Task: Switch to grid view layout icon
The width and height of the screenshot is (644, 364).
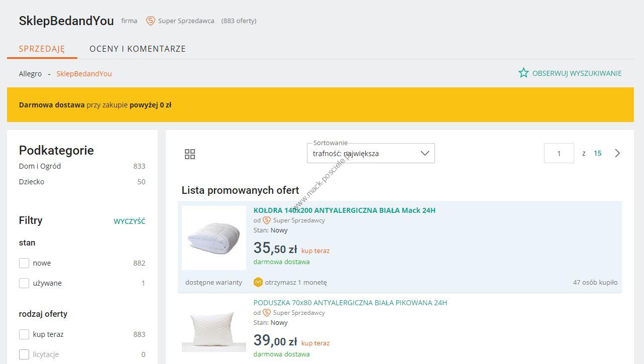Action: [190, 154]
